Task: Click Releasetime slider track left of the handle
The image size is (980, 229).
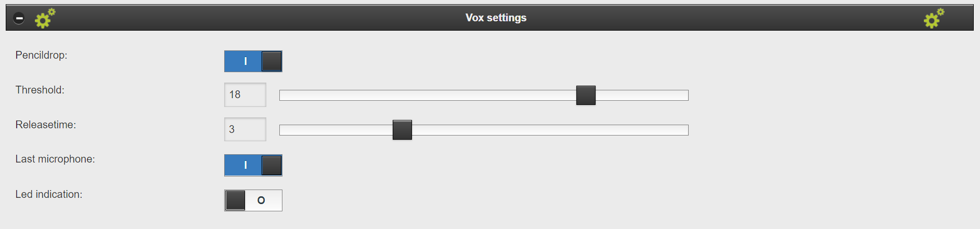Action: coord(336,130)
